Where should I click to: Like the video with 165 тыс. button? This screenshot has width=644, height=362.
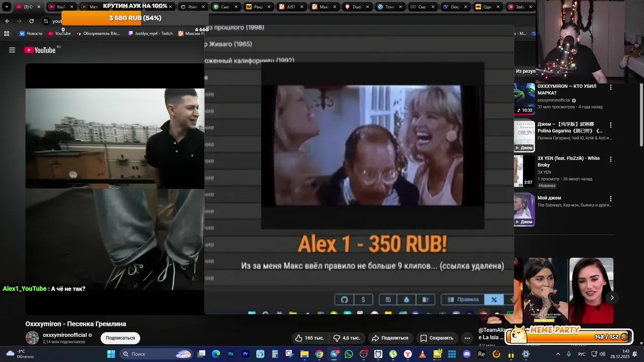click(310, 338)
